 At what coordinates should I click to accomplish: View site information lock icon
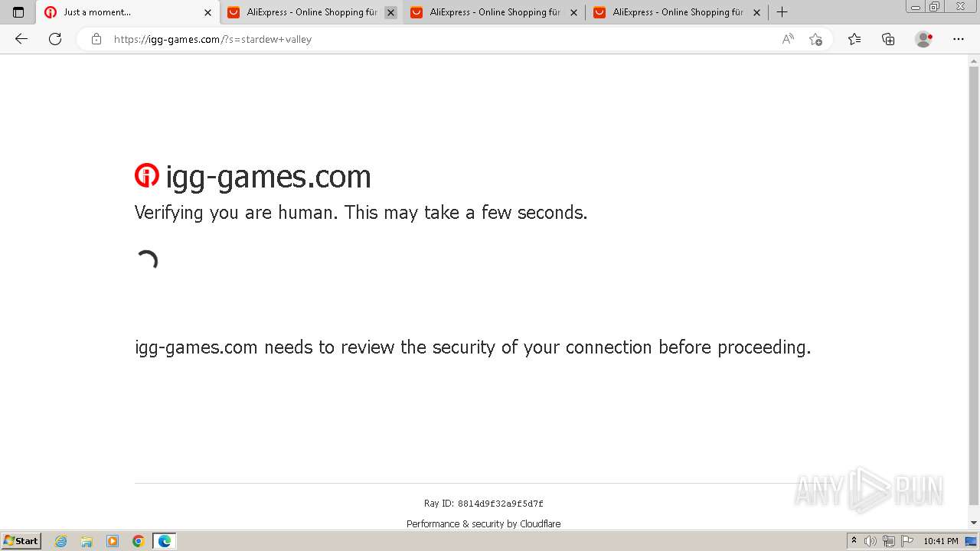click(x=96, y=39)
